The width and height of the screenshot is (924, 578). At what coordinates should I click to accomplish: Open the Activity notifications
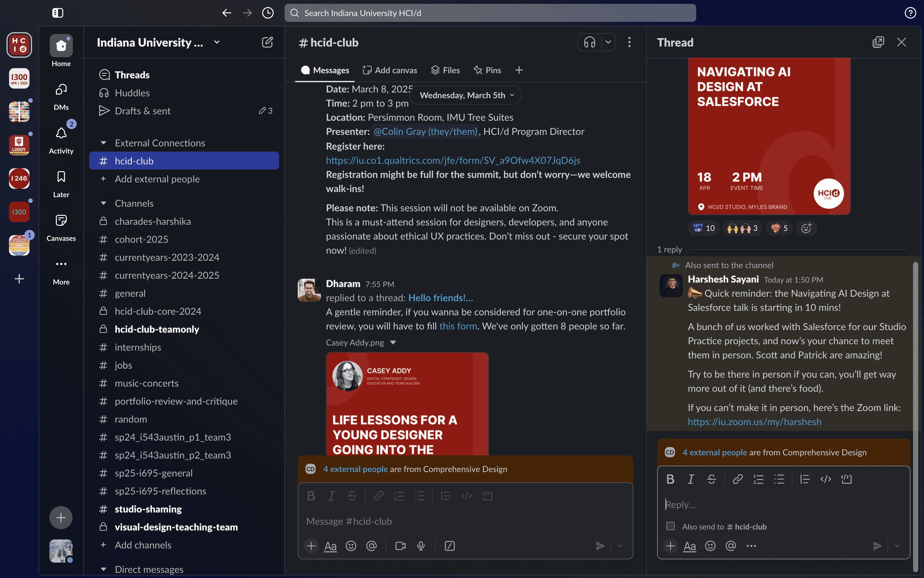click(61, 140)
